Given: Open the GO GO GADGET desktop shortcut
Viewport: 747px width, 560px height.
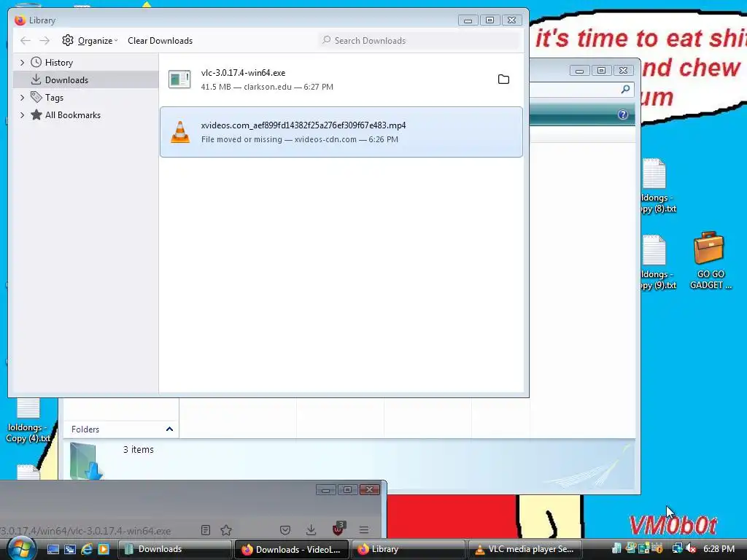Looking at the screenshot, I should [x=711, y=261].
